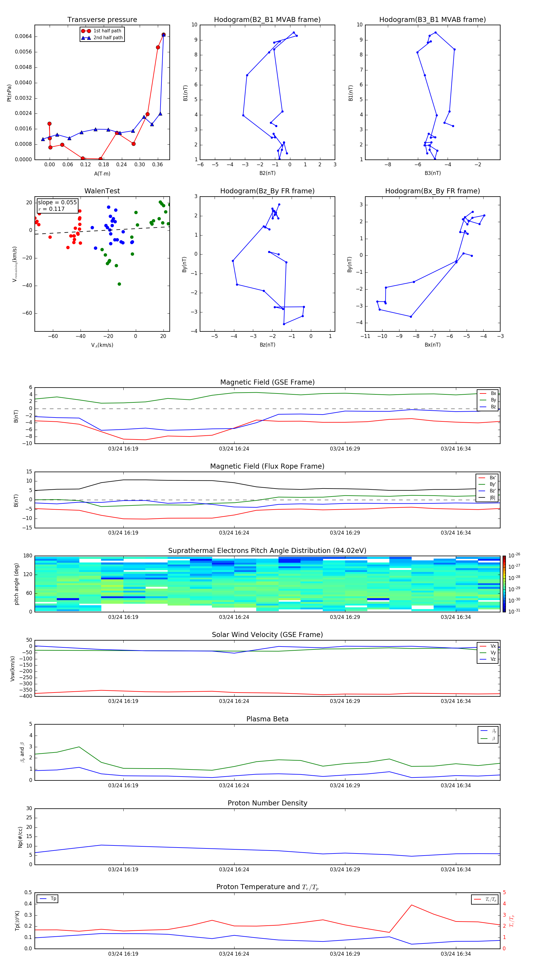
Task: Click the Tp(10^6K) y-axis label
Action: point(17,921)
